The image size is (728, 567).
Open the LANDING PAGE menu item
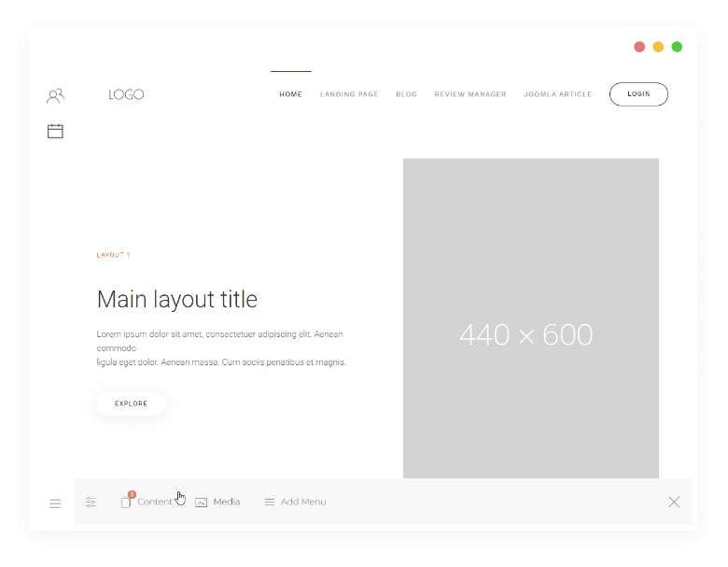[x=349, y=94]
